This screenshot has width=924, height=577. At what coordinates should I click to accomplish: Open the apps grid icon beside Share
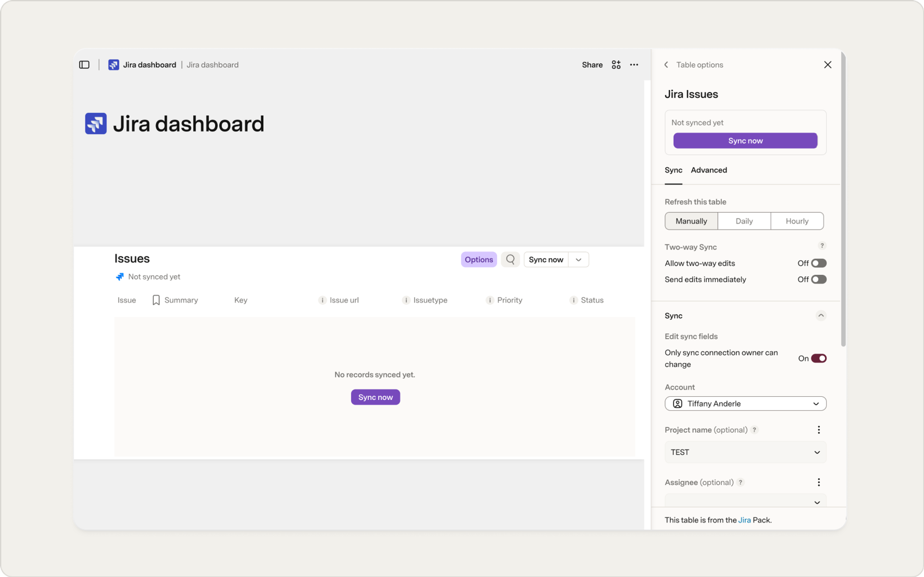[x=616, y=65]
